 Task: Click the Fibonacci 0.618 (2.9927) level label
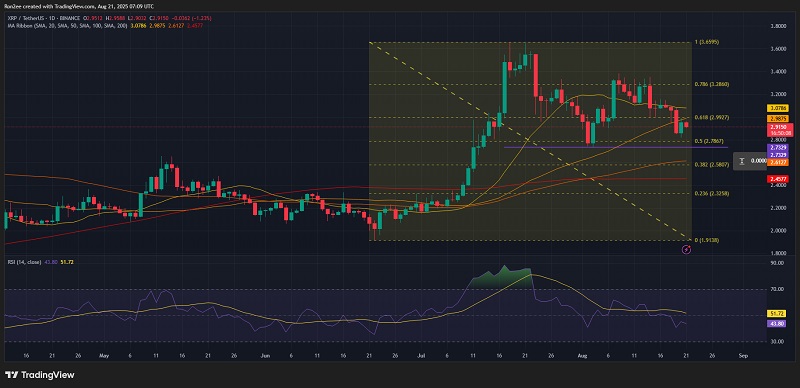(711, 117)
